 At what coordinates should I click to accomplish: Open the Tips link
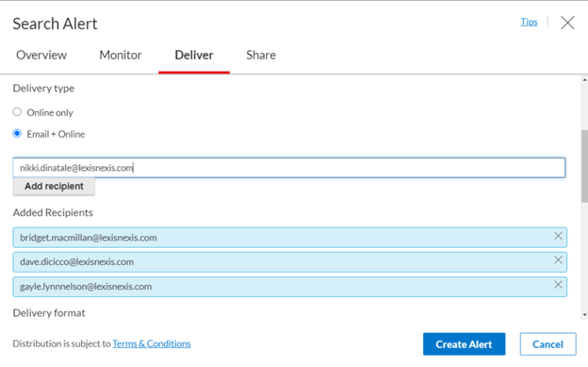(529, 22)
